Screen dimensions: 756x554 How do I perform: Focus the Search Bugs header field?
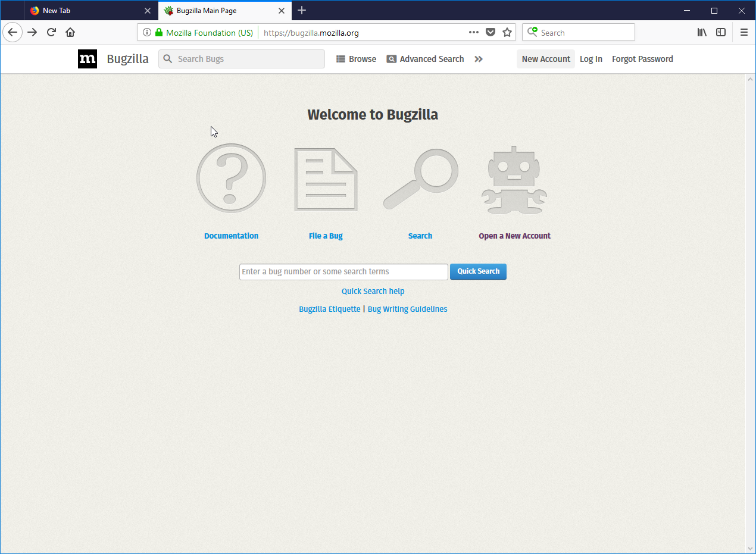coord(242,59)
